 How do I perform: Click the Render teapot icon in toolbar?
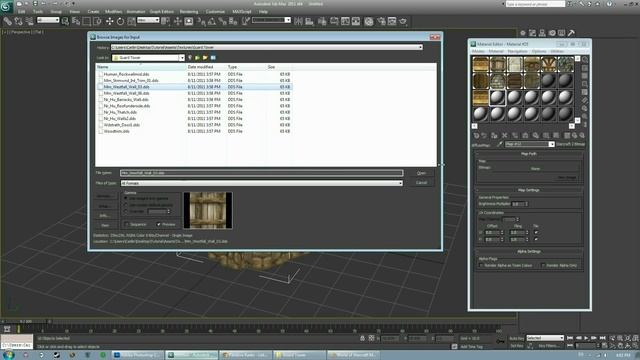tap(403, 21)
